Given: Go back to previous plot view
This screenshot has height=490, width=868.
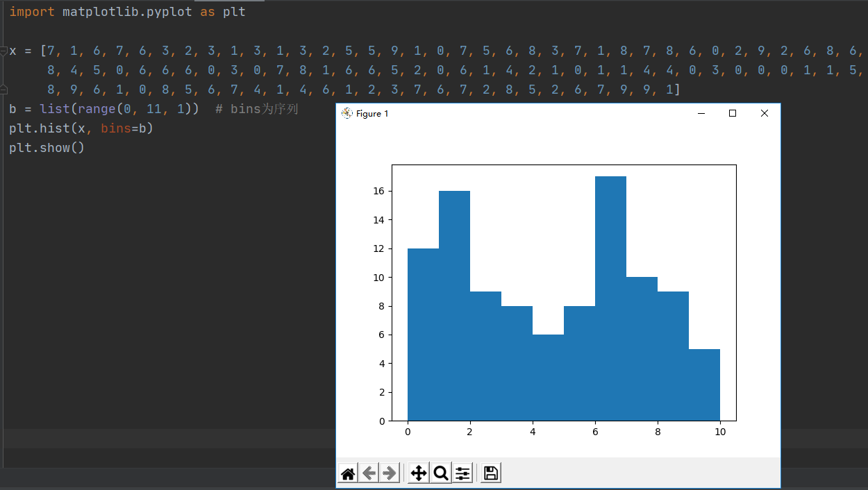Looking at the screenshot, I should coord(369,473).
